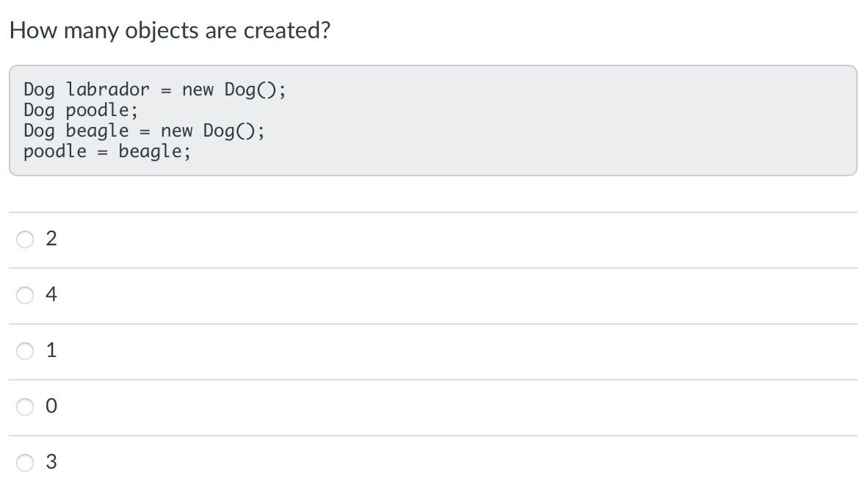Click the answer label showing 1

click(x=51, y=350)
